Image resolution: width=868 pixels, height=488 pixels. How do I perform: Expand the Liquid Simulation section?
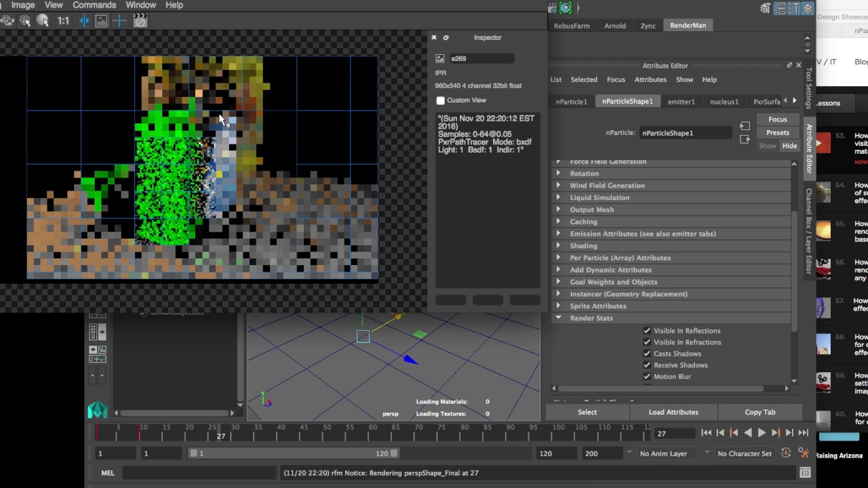click(x=671, y=197)
